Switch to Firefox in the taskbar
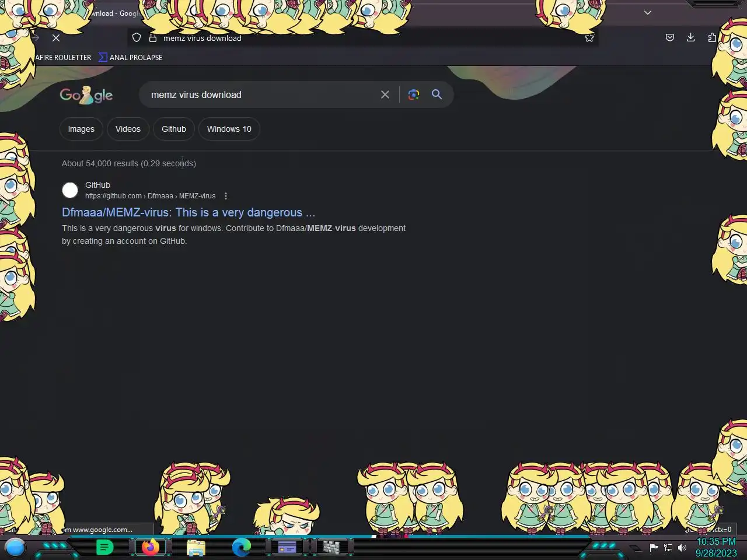The image size is (747, 560). (x=151, y=547)
